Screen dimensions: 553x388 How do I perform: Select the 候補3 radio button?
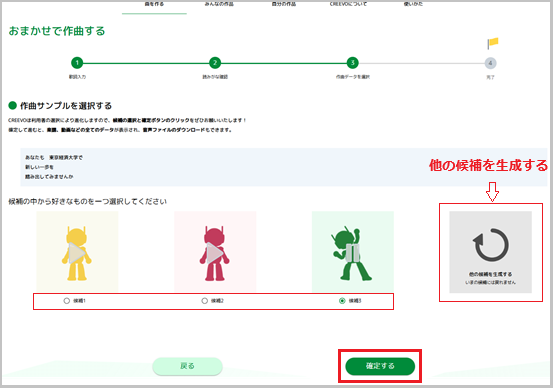tap(342, 301)
